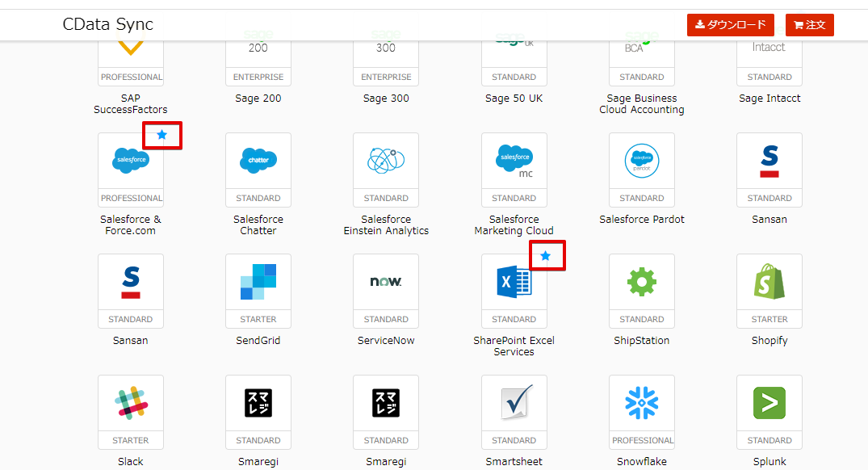Select the 'Salesforce Pardot' name text
The height and width of the screenshot is (470, 868).
(x=642, y=219)
